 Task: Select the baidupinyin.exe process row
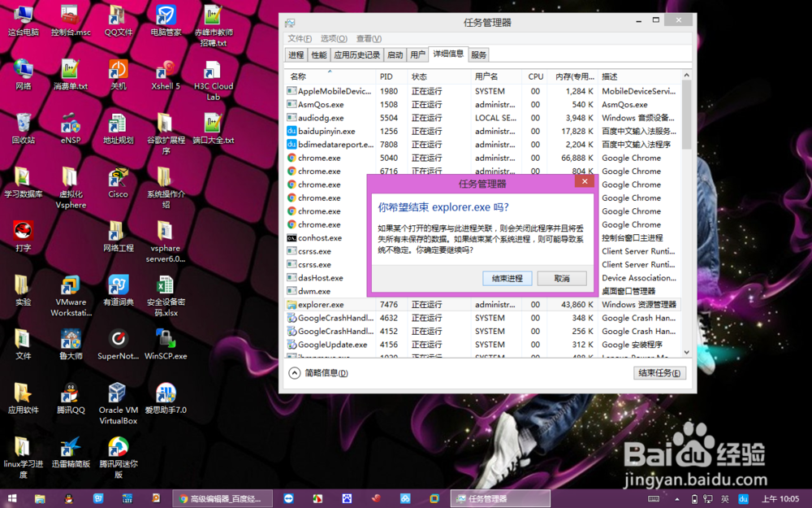(482, 131)
